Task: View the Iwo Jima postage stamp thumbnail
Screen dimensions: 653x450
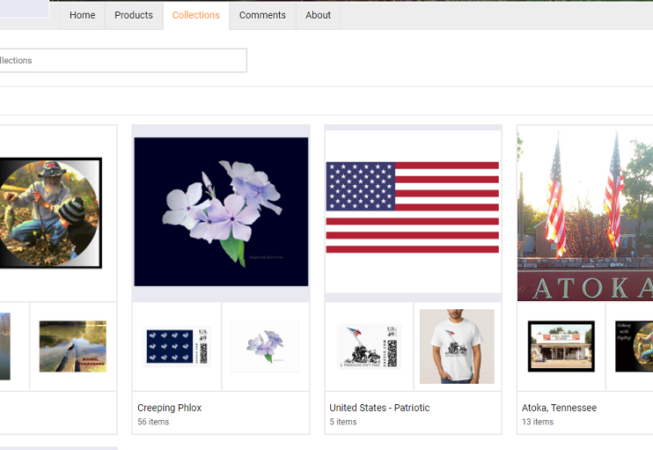Action: pos(369,346)
